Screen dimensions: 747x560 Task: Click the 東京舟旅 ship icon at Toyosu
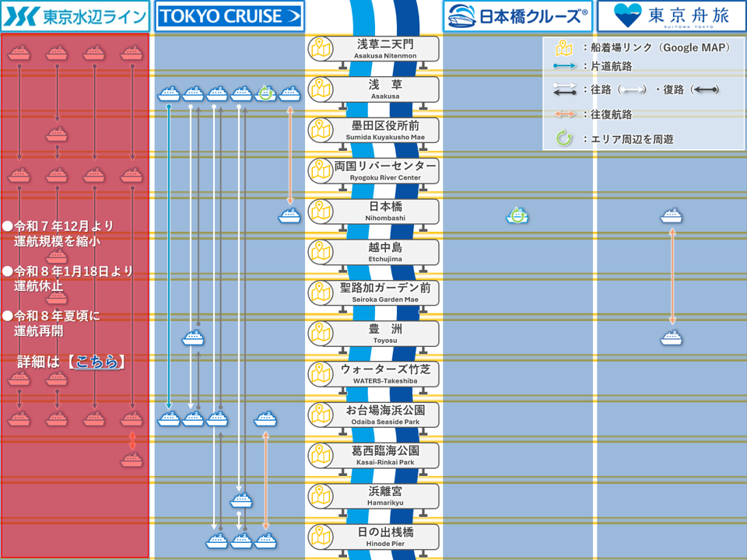point(672,338)
